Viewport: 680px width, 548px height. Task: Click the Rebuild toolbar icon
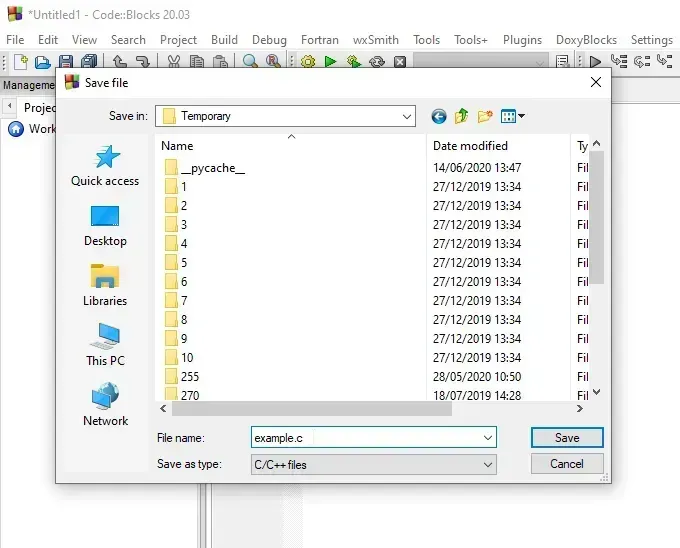pyautogui.click(x=377, y=62)
